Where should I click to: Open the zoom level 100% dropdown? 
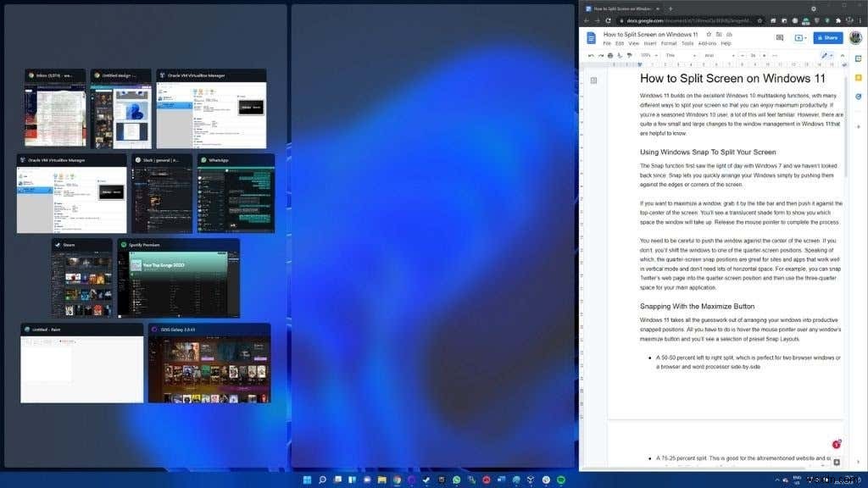[x=648, y=54]
